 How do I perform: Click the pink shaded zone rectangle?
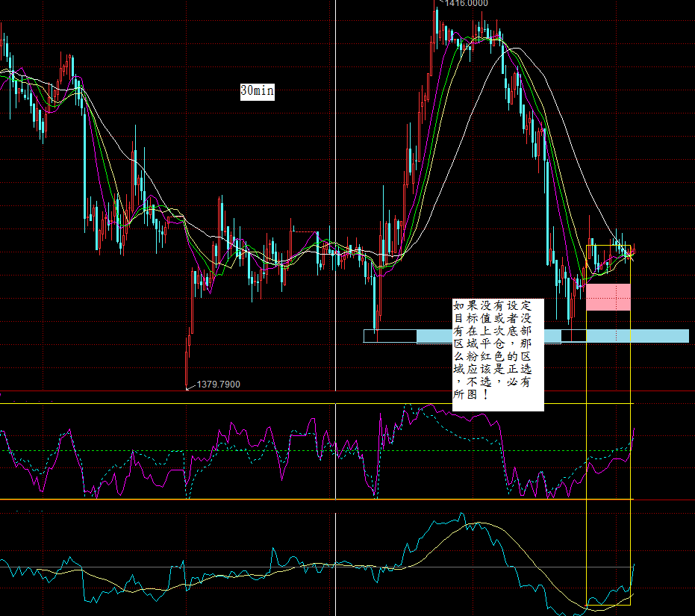point(608,297)
